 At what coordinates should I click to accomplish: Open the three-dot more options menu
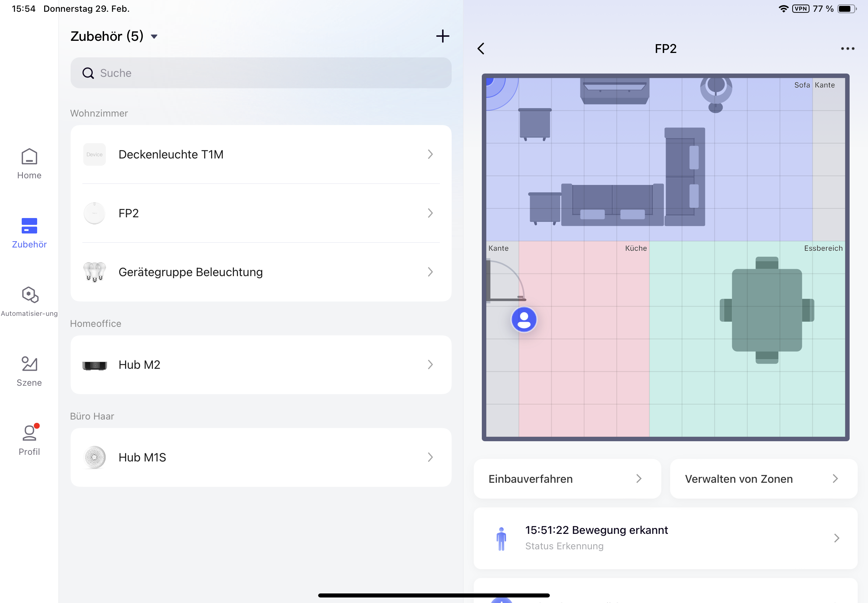(x=847, y=49)
